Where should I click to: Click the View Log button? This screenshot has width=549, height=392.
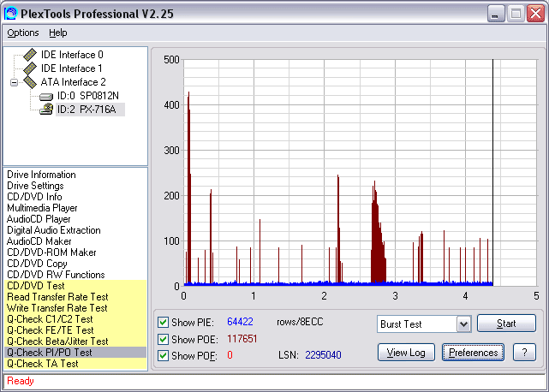pyautogui.click(x=406, y=352)
